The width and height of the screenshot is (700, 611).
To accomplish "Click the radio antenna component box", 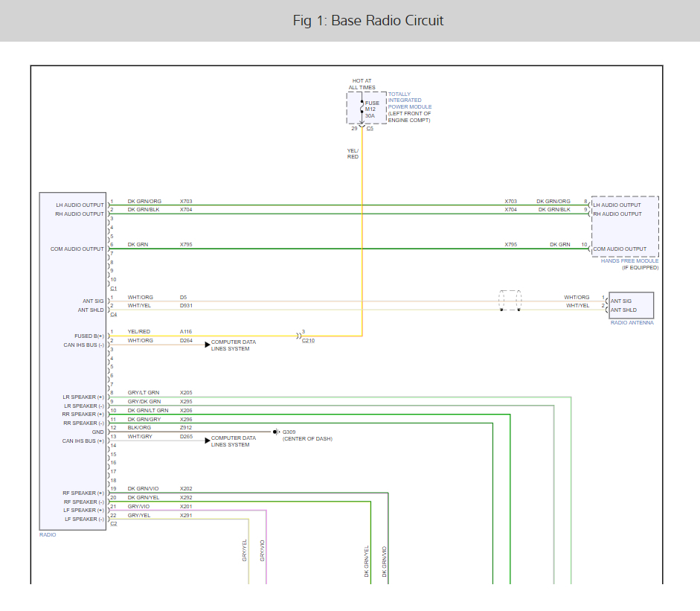I will 632,305.
